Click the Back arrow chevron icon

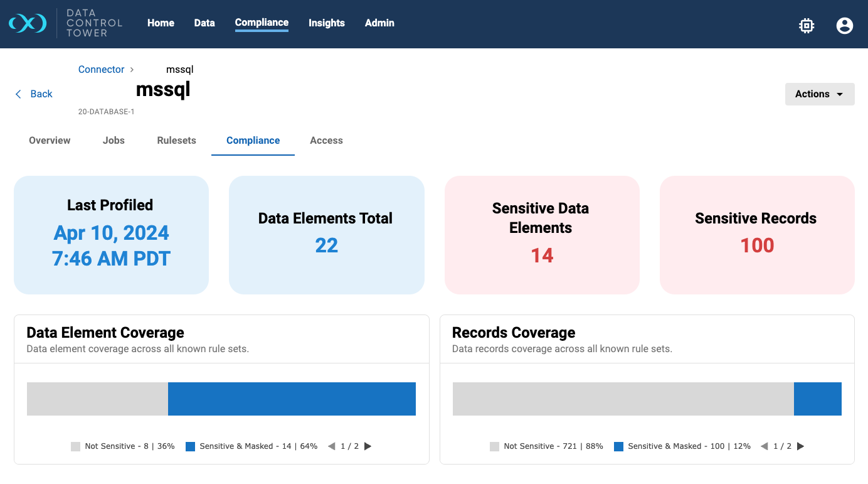18,94
